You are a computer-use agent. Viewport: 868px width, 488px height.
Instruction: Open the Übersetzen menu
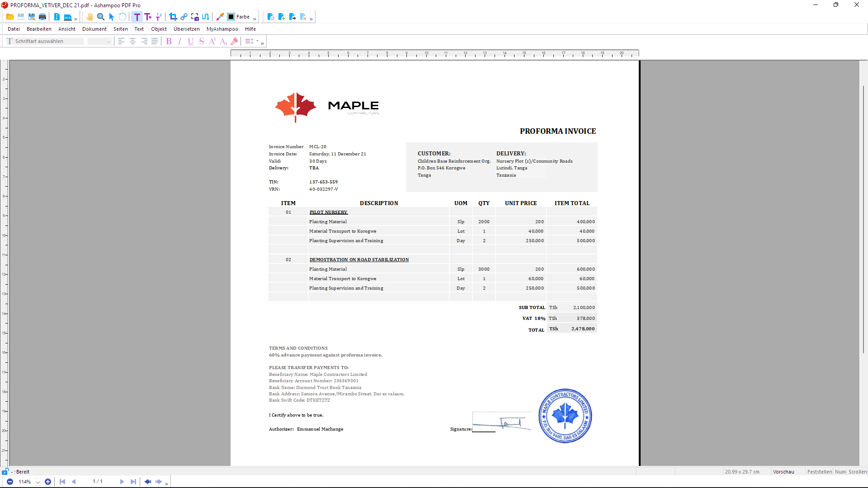186,29
